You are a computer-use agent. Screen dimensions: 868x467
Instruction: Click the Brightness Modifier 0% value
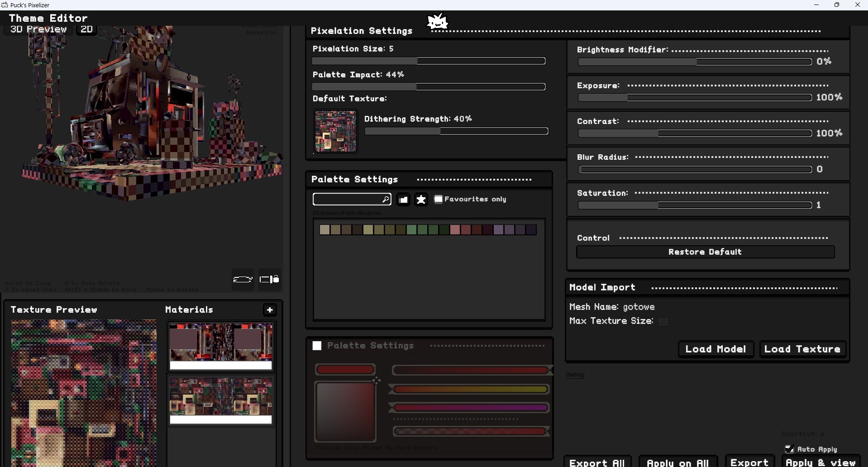click(x=824, y=62)
